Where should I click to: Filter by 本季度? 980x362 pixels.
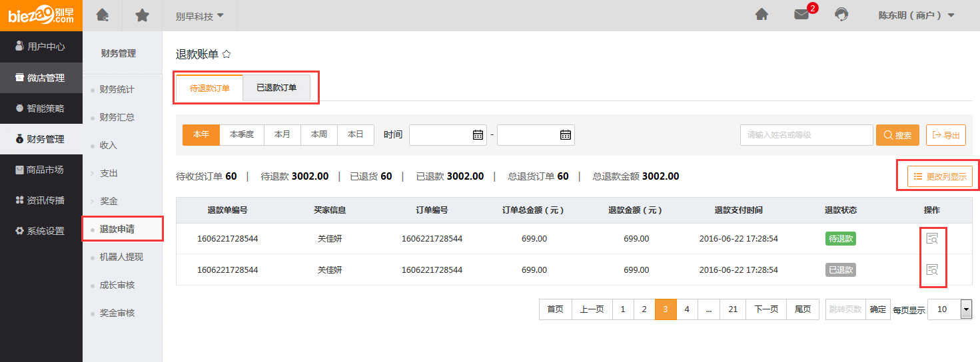click(242, 134)
